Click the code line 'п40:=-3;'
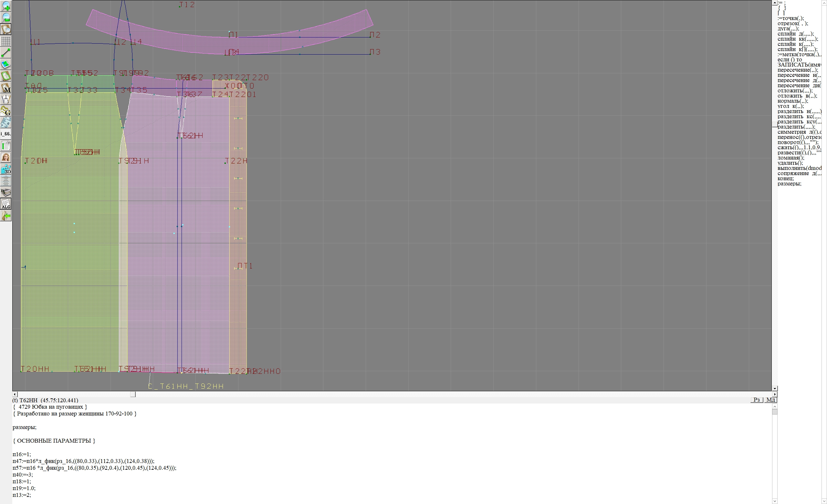 tap(23, 475)
